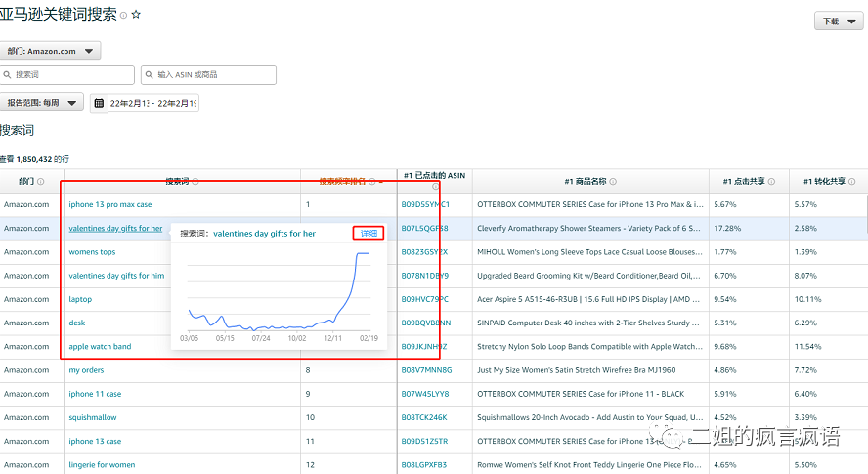
Task: Select product name Just My Size Women's Satin Bra
Action: tap(577, 370)
